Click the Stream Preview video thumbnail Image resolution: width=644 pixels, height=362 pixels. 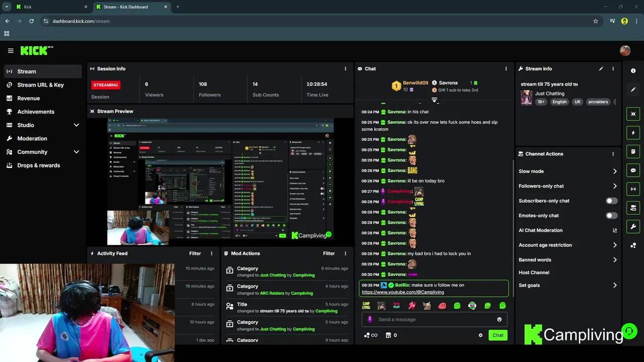coord(220,181)
